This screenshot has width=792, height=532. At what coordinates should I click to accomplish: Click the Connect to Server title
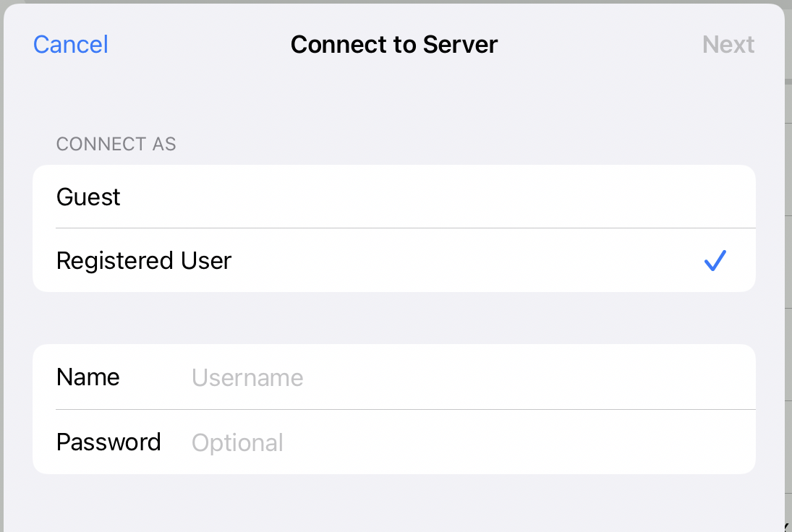pyautogui.click(x=393, y=44)
